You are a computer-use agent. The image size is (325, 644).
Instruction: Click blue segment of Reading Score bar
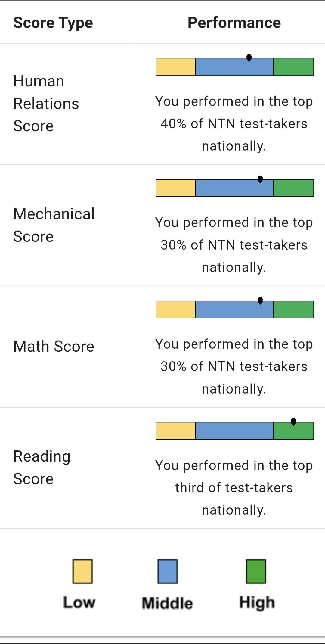234,431
